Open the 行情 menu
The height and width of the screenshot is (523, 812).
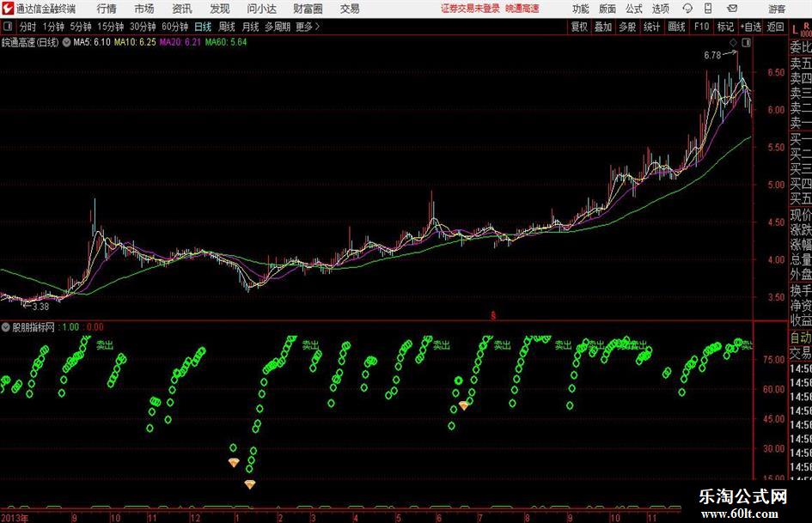tap(107, 9)
